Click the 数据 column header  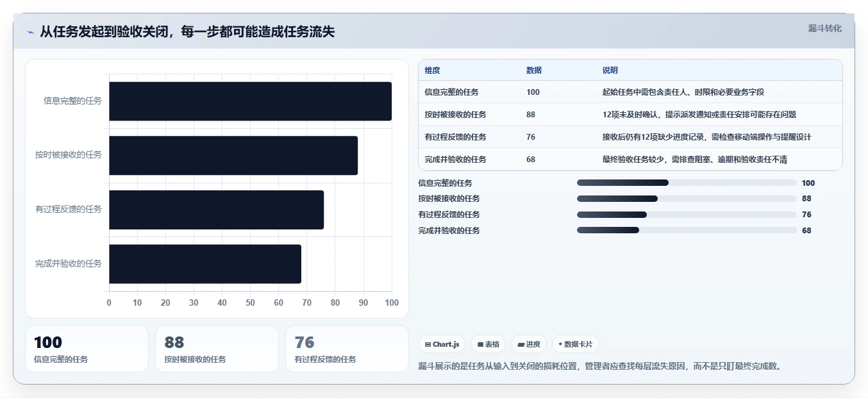[x=534, y=70]
